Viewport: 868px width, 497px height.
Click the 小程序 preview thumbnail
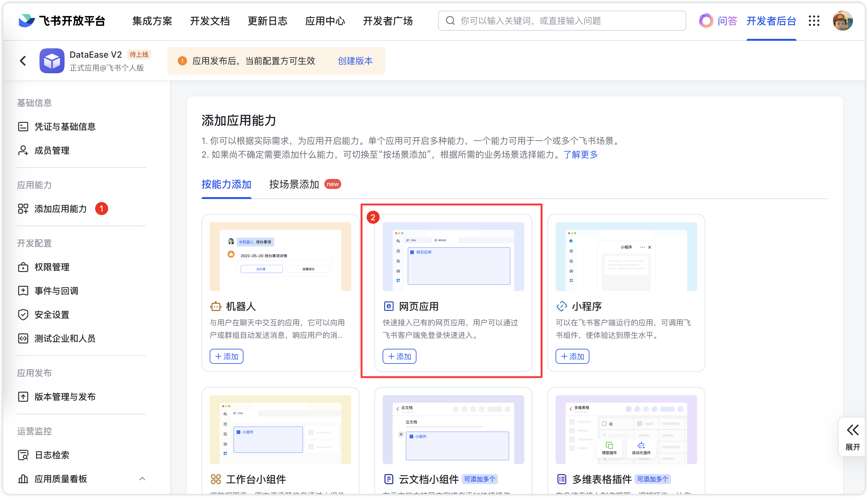click(626, 256)
